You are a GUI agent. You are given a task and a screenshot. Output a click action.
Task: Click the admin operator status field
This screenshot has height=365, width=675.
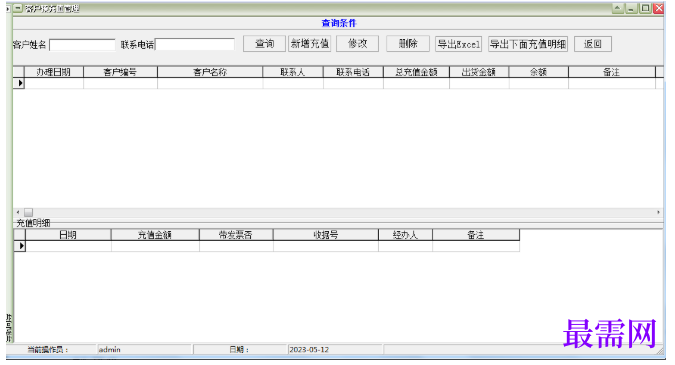click(x=144, y=350)
